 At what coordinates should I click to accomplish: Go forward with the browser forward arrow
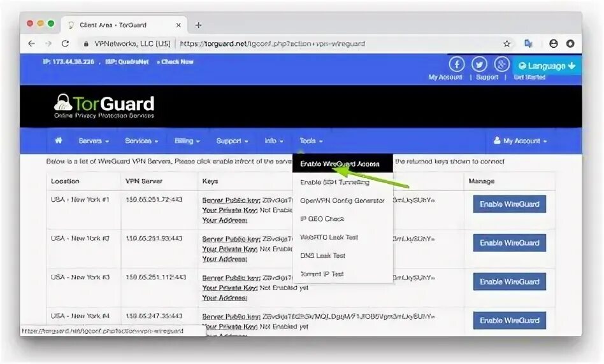[48, 44]
